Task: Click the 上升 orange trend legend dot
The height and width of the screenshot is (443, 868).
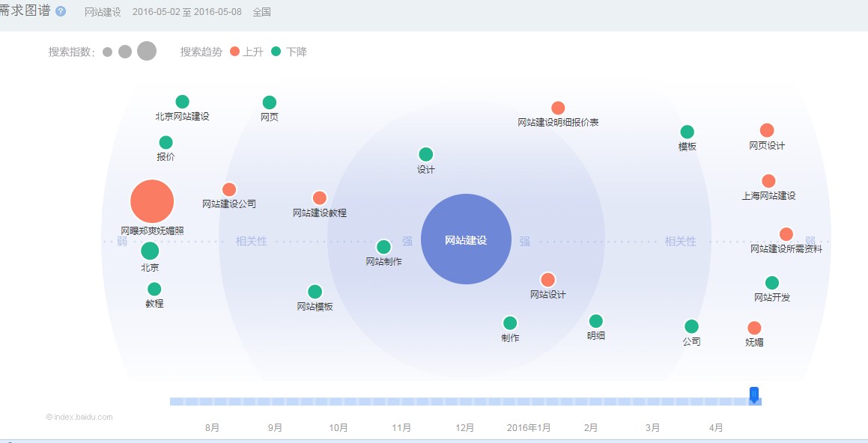Action: 235,52
